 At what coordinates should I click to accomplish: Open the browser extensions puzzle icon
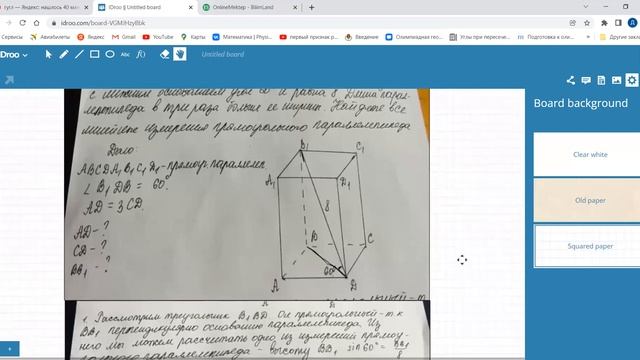[x=604, y=23]
